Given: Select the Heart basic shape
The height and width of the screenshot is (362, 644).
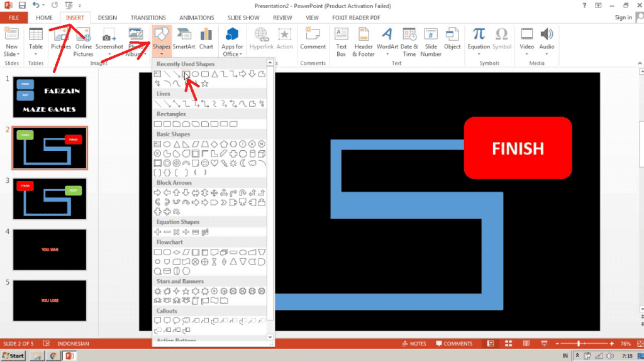Looking at the screenshot, I should [214, 163].
